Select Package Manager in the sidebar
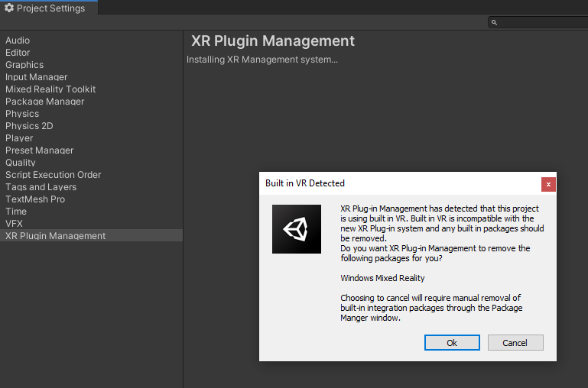Image resolution: width=588 pixels, height=388 pixels. 91,102
